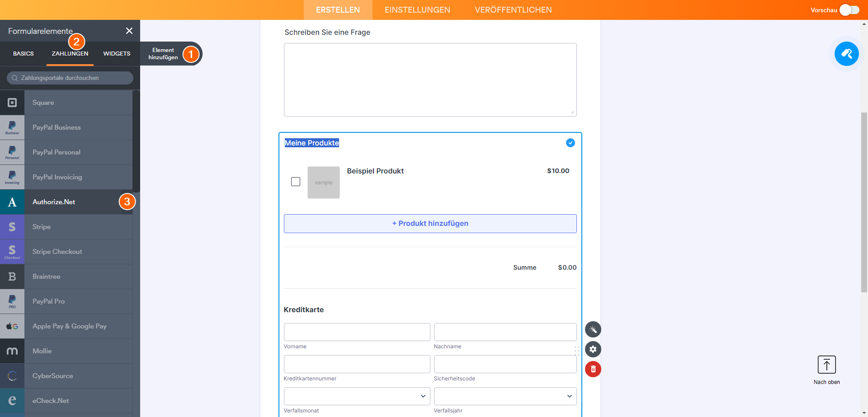Open the form designer paint roller
This screenshot has height=417, width=868.
(846, 54)
